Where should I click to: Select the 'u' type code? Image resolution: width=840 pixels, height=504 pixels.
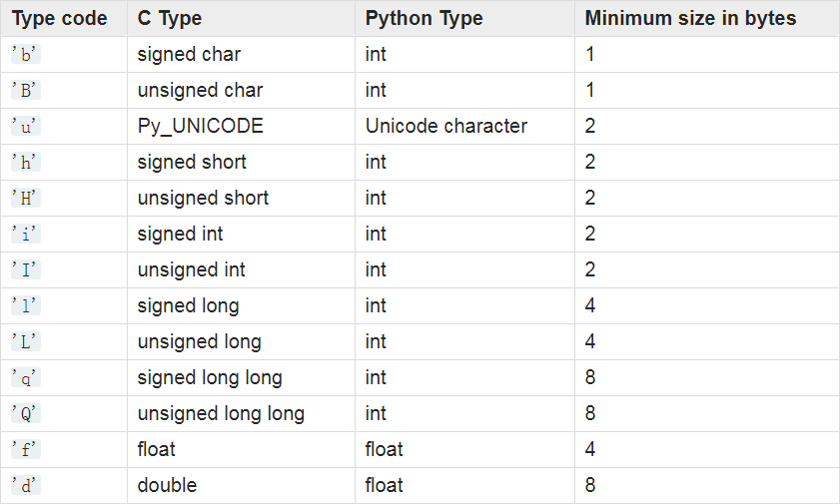(26, 127)
